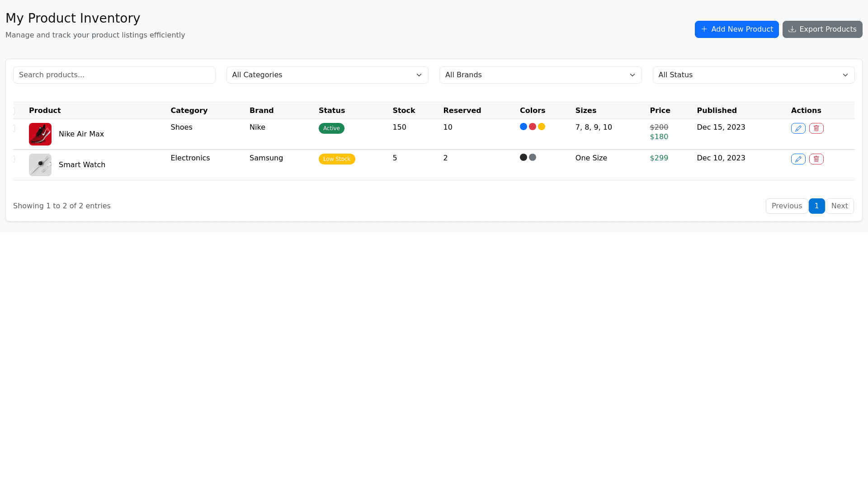Viewport: 868px width, 488px height.
Task: Delete the Nike Air Max row
Action: pyautogui.click(x=816, y=128)
